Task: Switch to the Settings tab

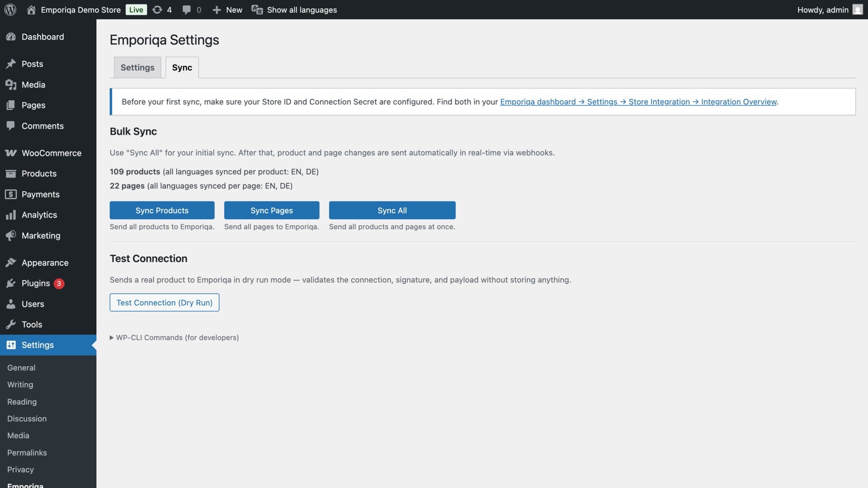Action: click(x=137, y=67)
